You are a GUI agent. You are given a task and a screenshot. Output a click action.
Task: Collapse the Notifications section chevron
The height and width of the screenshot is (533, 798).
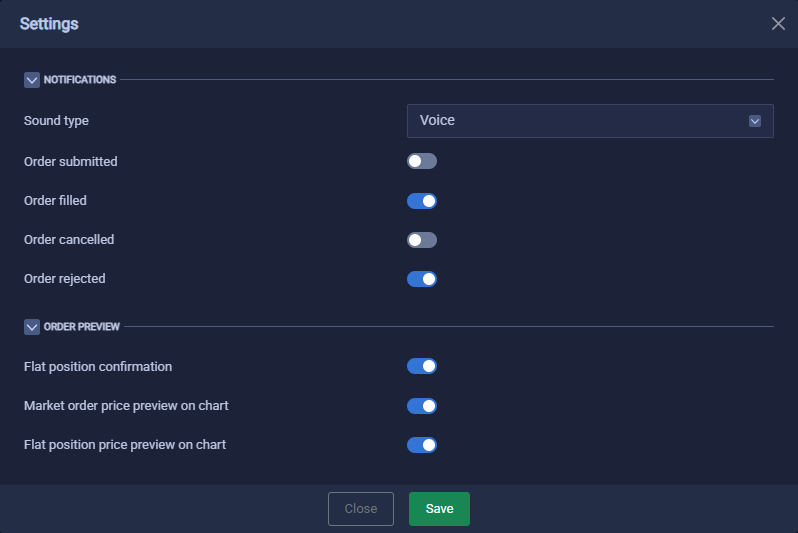(32, 80)
